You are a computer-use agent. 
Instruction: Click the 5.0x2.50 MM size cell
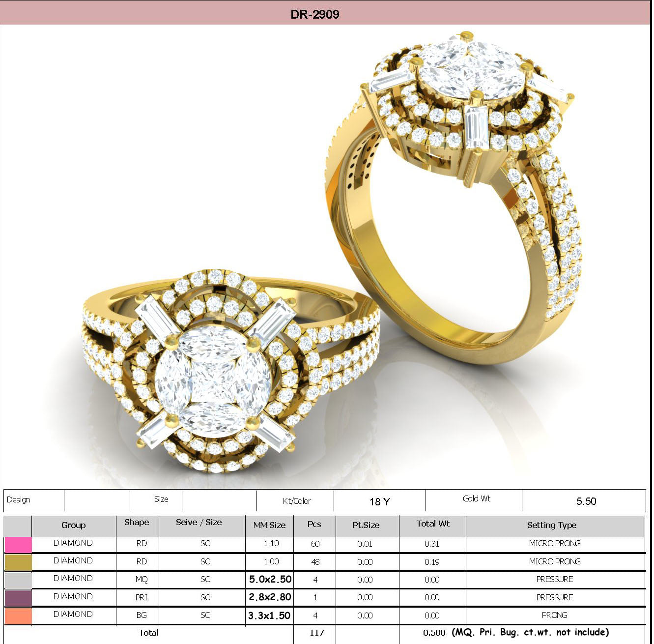click(x=270, y=580)
